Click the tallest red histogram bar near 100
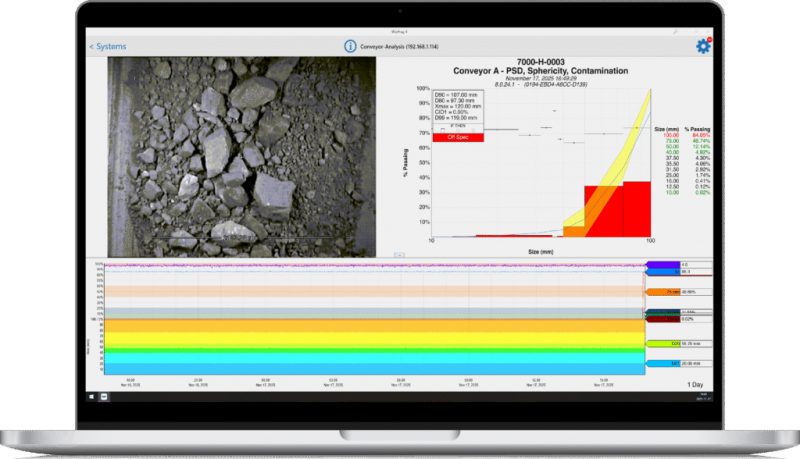Viewport: 800px width, 459px height. coord(637,209)
